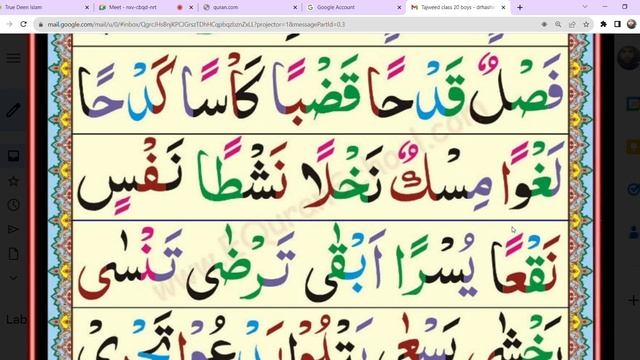This screenshot has width=640, height=360.
Task: Open a new browser tab
Action: (520, 7)
